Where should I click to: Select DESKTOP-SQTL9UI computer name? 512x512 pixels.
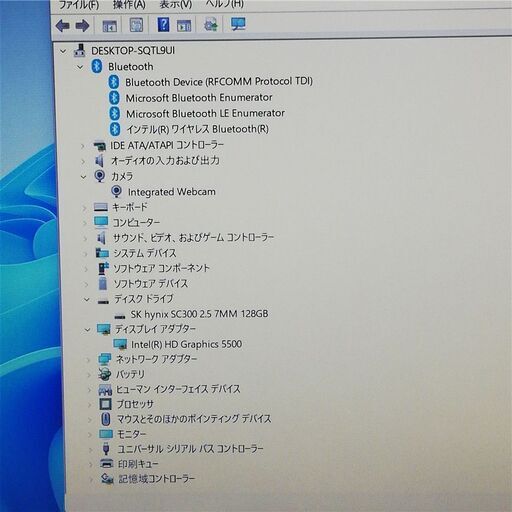[133, 51]
